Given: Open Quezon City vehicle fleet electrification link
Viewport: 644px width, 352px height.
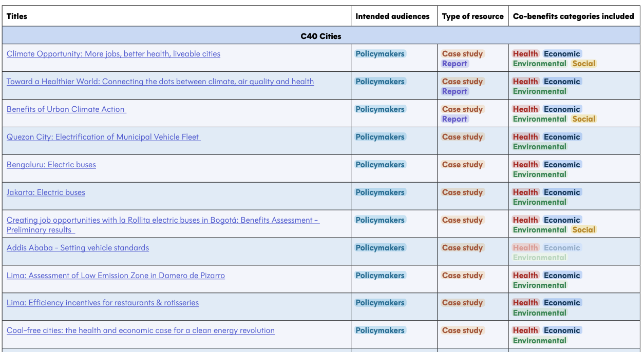Looking at the screenshot, I should click(103, 137).
